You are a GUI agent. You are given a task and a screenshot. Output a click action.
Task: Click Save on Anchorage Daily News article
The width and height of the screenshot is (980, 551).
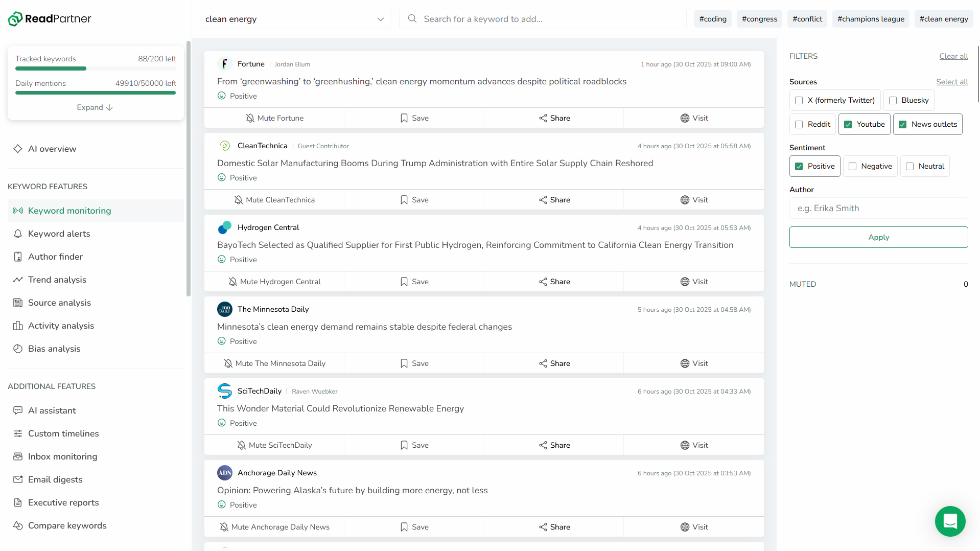click(x=414, y=527)
